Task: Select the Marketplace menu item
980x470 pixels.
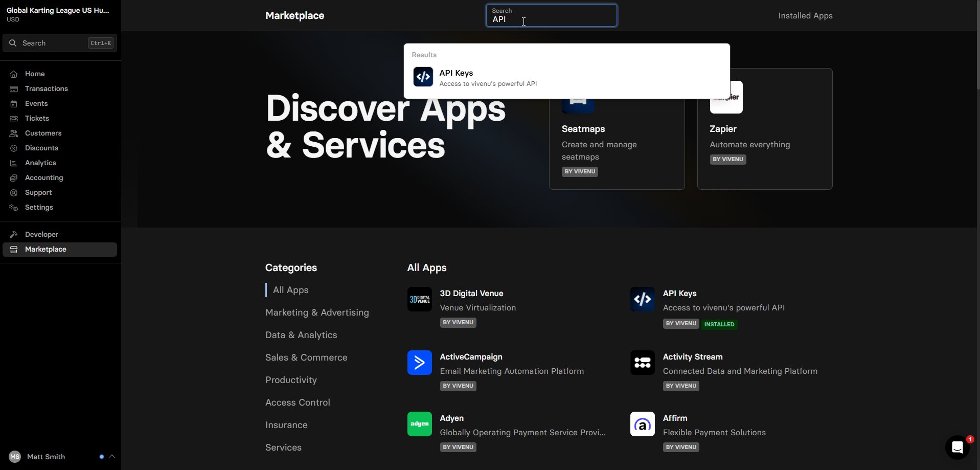Action: 60,250
